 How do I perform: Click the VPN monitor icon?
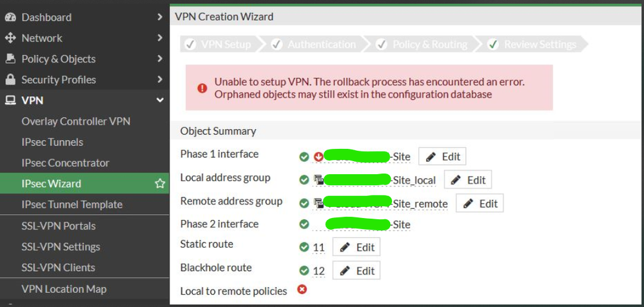[10, 101]
